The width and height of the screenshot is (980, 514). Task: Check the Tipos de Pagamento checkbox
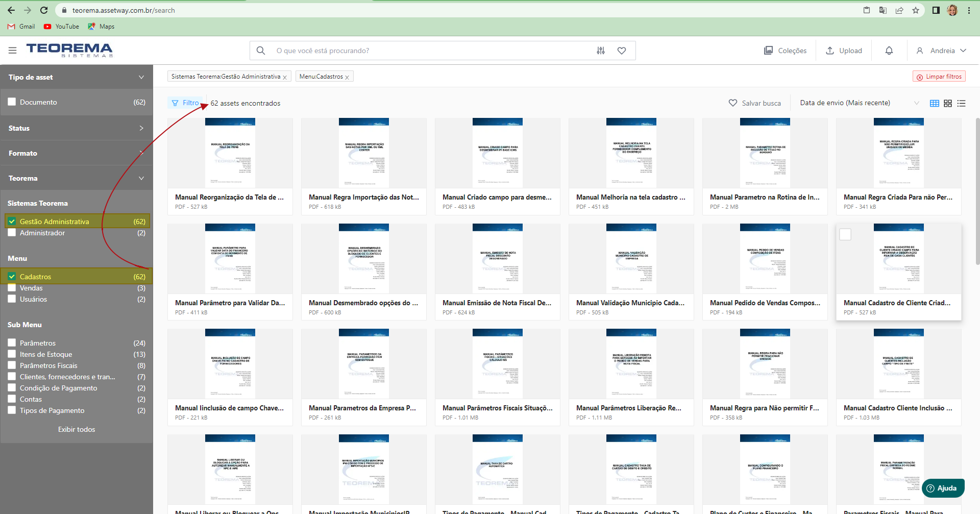pos(12,410)
